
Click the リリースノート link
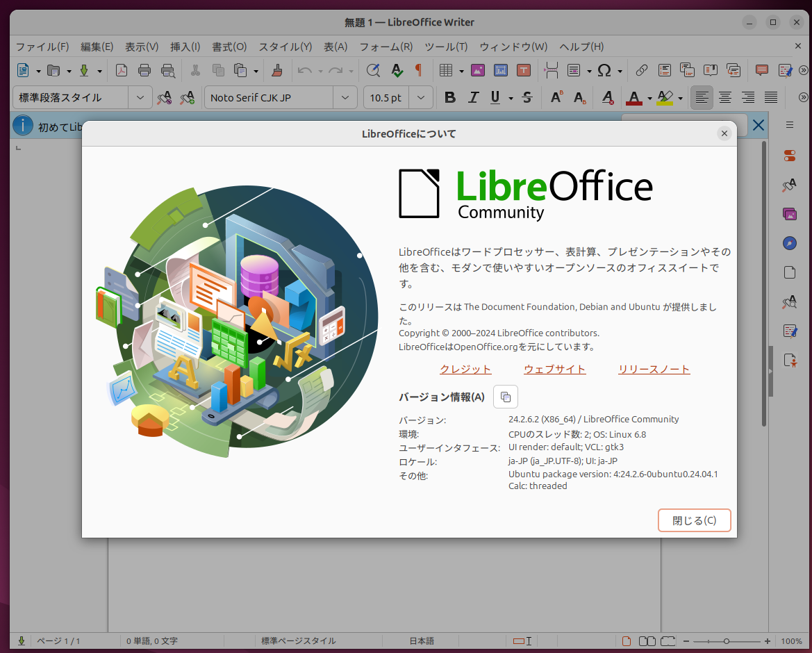point(654,369)
